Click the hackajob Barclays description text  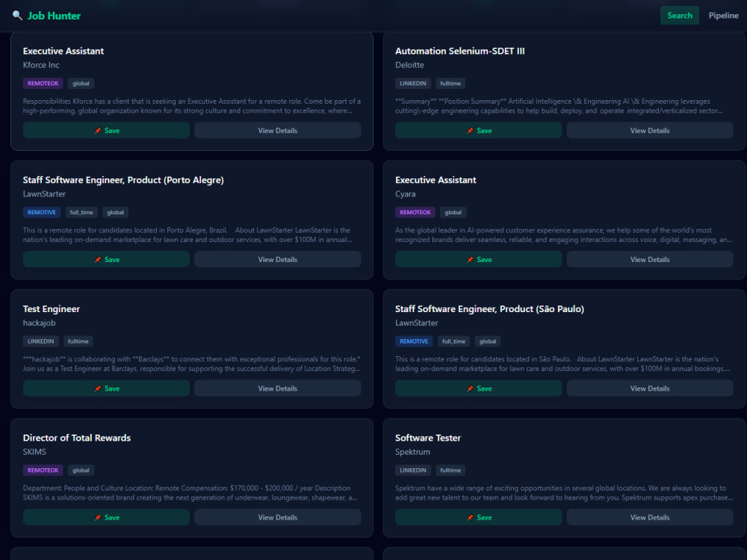coord(191,364)
